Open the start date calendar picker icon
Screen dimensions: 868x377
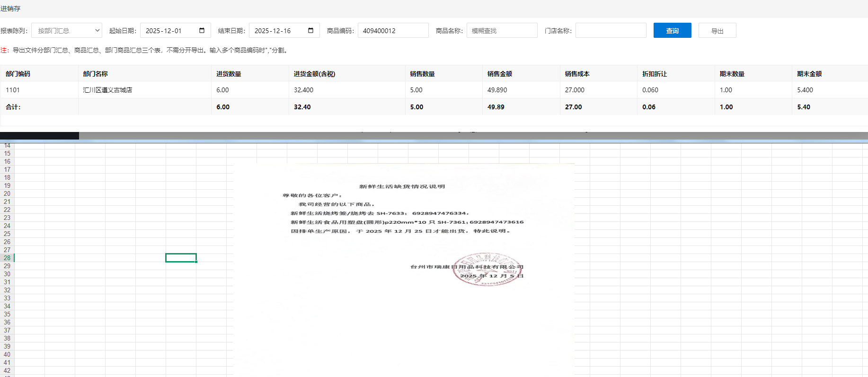(x=202, y=30)
